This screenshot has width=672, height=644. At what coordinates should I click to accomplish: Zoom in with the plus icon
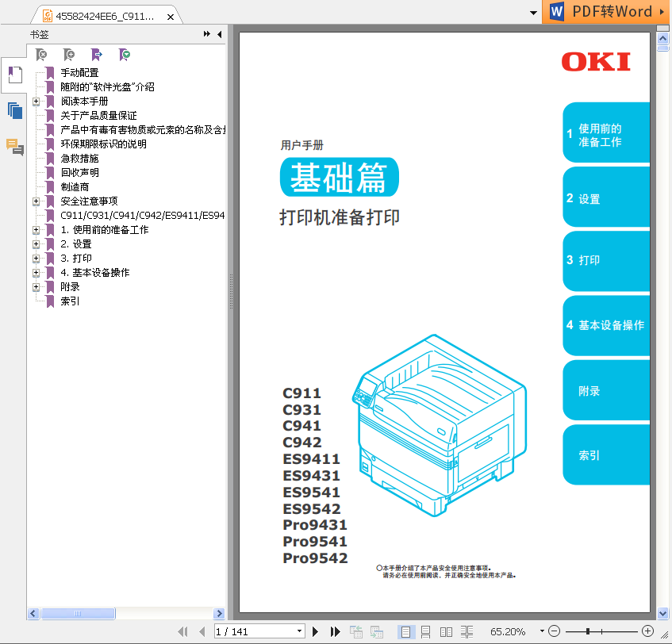pos(647,631)
